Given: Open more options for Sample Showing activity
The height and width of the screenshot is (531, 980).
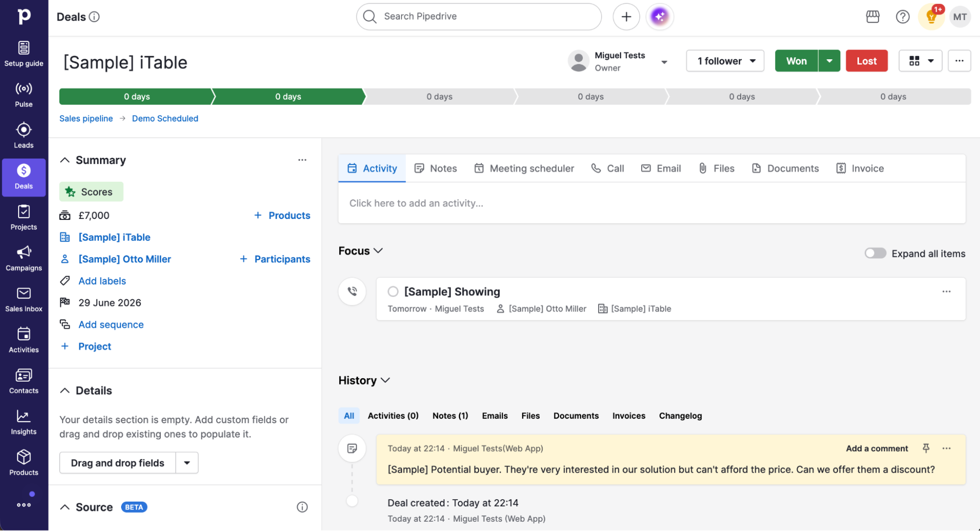Looking at the screenshot, I should tap(947, 291).
